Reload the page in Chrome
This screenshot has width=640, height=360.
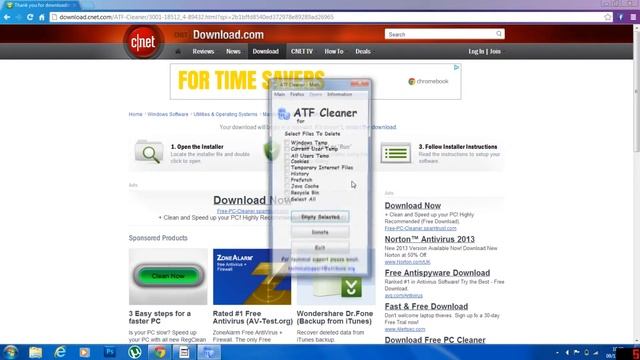coord(30,17)
